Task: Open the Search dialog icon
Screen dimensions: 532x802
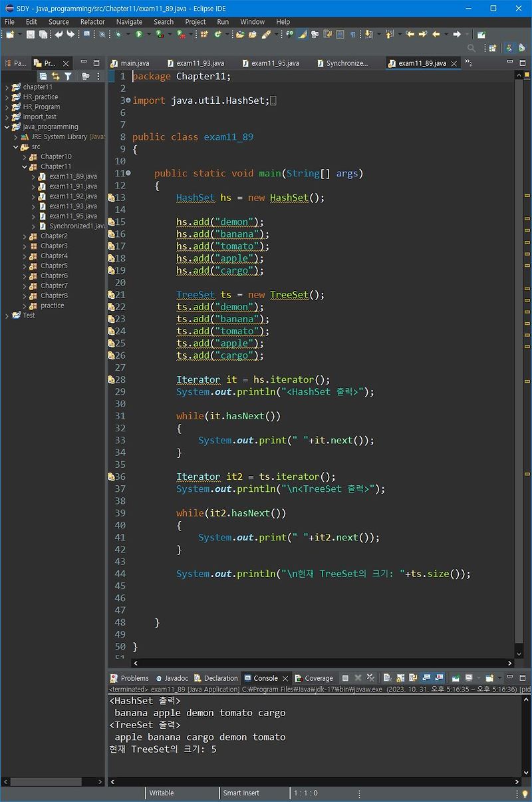Action: pos(102,34)
